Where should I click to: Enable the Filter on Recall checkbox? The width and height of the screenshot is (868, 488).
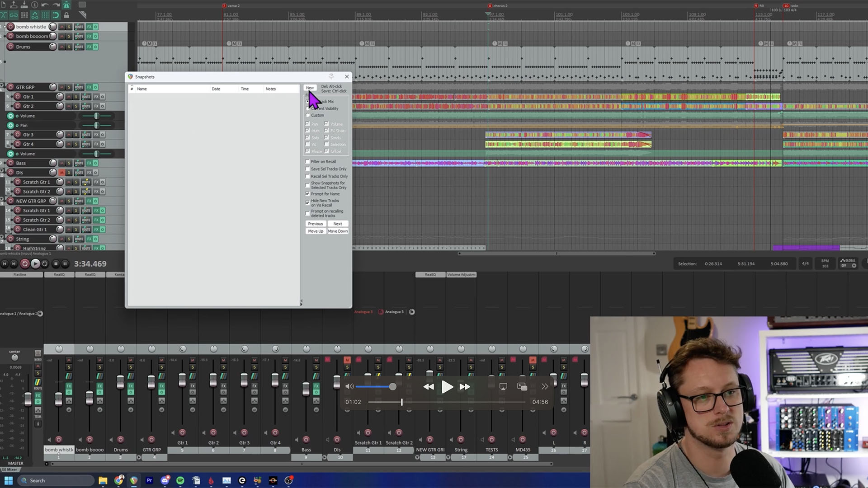click(308, 161)
